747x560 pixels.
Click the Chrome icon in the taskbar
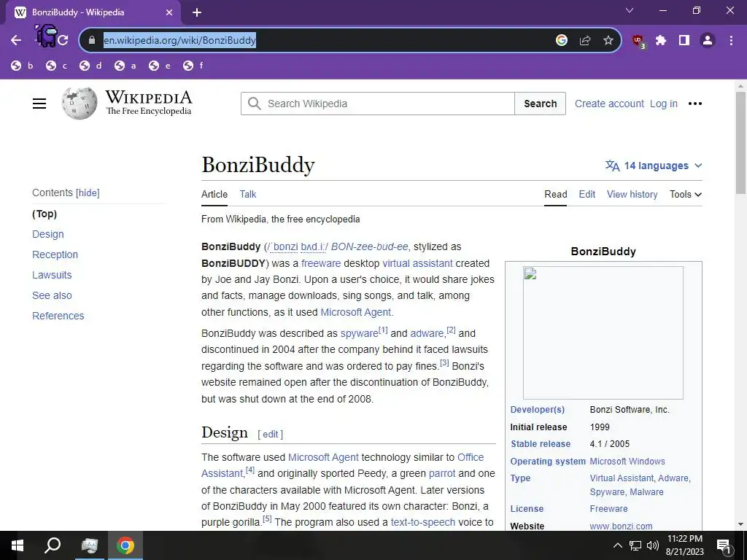[125, 545]
